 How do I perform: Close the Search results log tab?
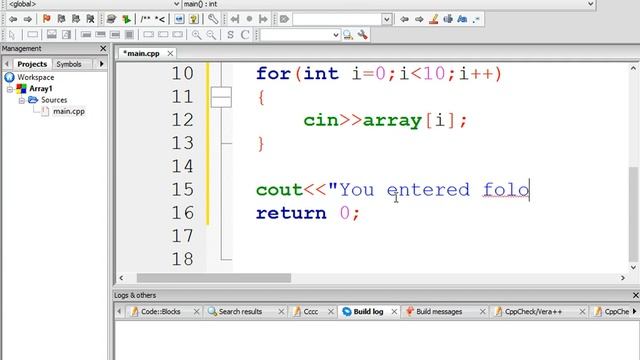281,312
